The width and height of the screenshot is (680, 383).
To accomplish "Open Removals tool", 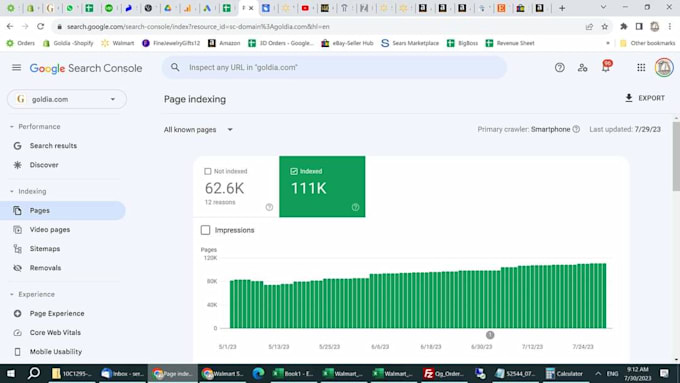I will pos(45,268).
